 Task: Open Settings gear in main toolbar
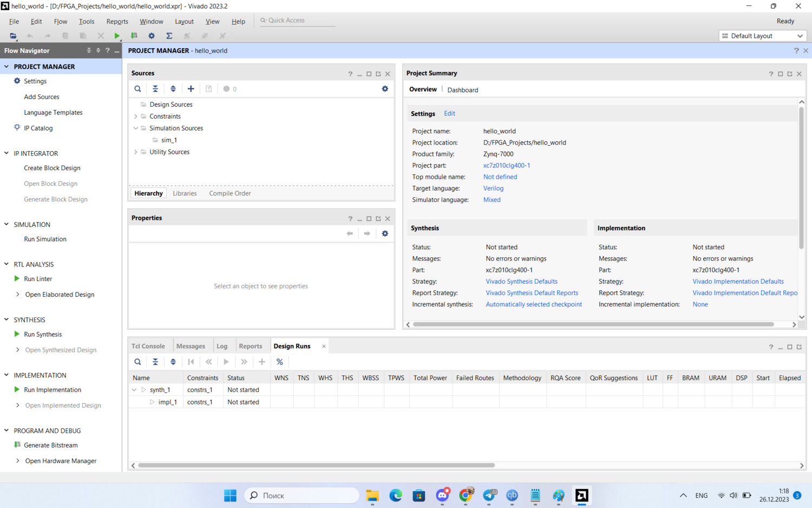click(x=152, y=36)
